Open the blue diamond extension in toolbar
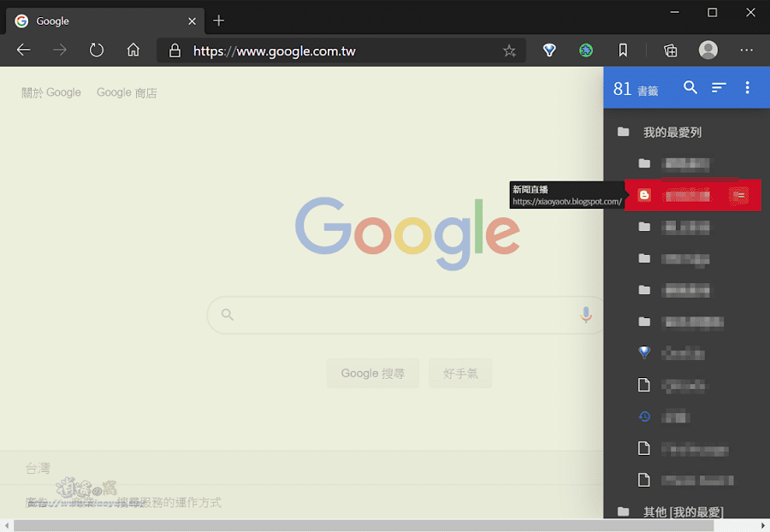This screenshot has width=770, height=532. (549, 50)
